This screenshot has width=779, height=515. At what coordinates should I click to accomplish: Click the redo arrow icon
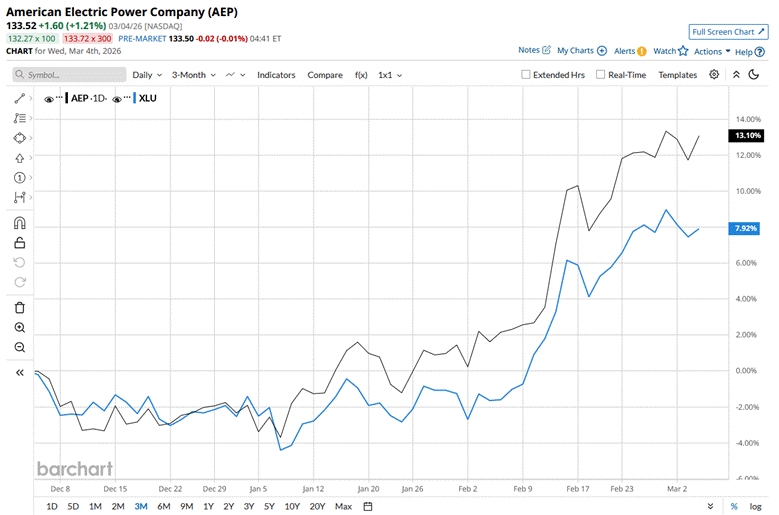20,282
